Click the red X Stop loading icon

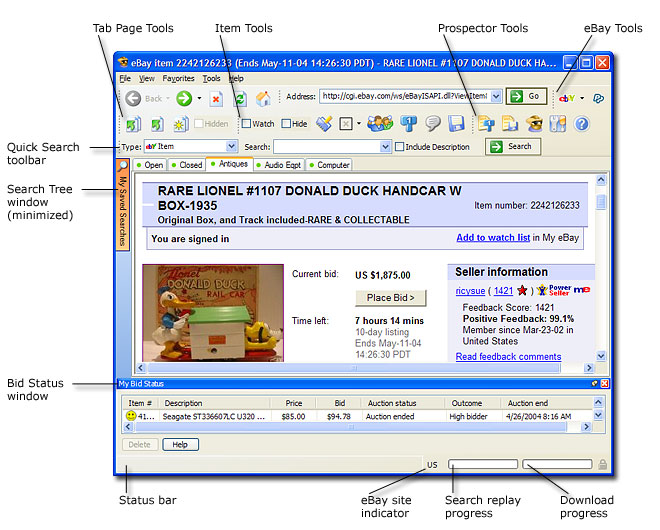point(216,99)
